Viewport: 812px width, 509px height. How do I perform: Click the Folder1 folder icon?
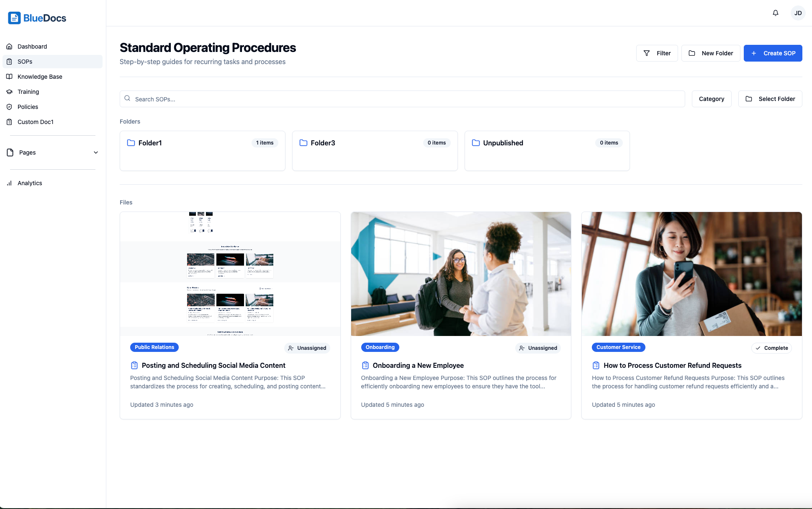coord(131,143)
